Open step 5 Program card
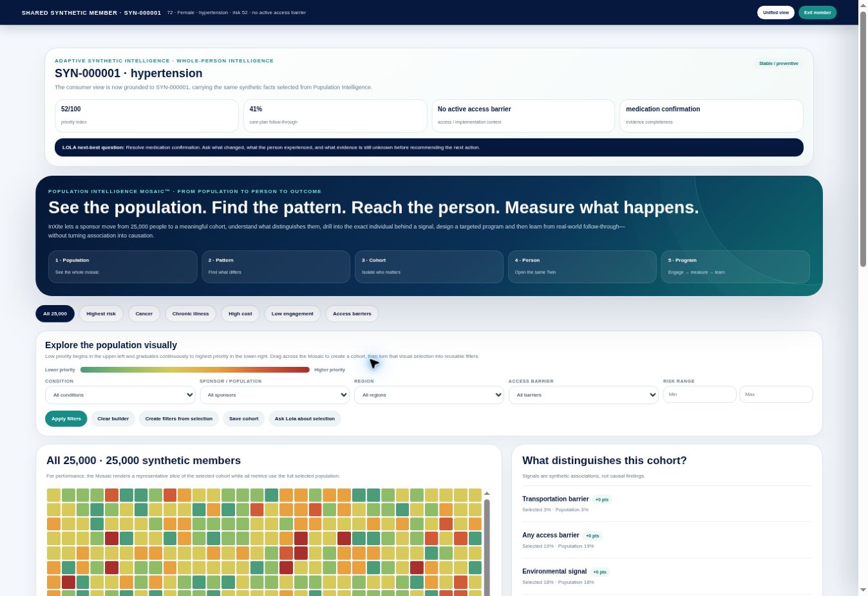Screen dimensions: 868x596 (x=735, y=266)
